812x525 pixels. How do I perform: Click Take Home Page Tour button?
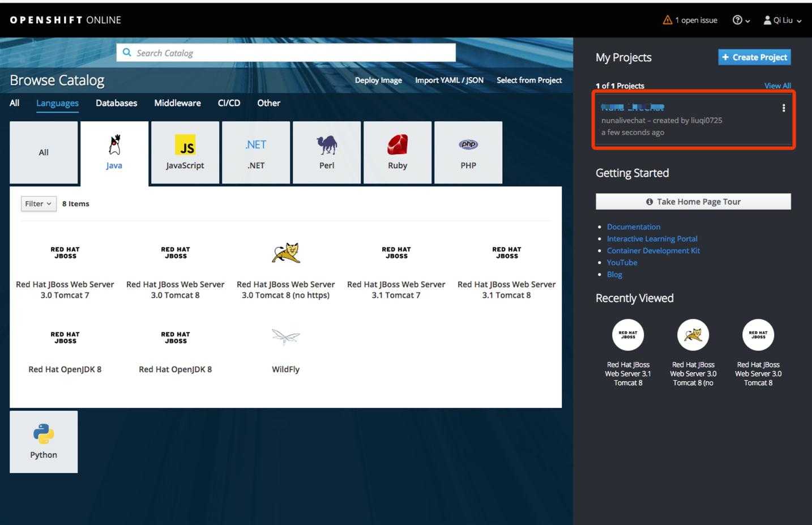(x=693, y=202)
